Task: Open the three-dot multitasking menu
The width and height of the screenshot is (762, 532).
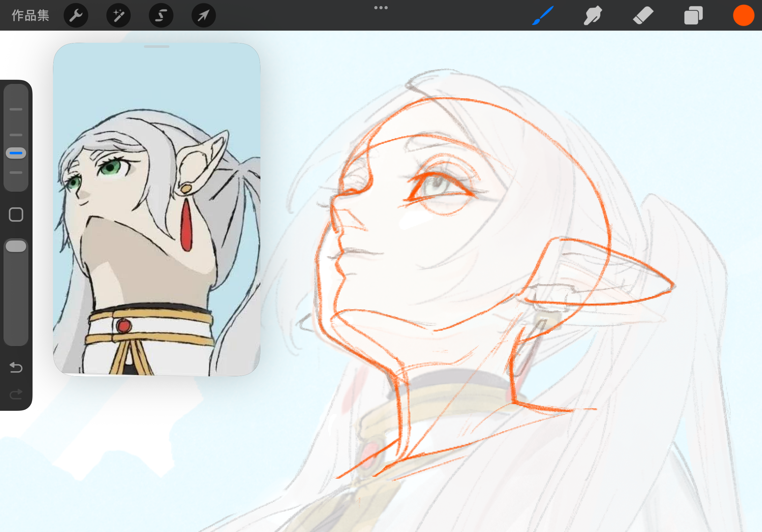Action: pyautogui.click(x=381, y=8)
